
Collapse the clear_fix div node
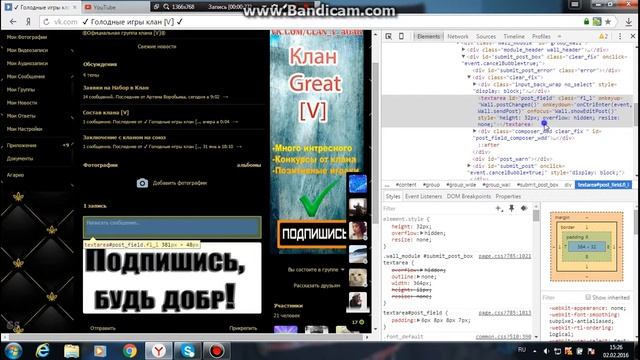(x=469, y=77)
